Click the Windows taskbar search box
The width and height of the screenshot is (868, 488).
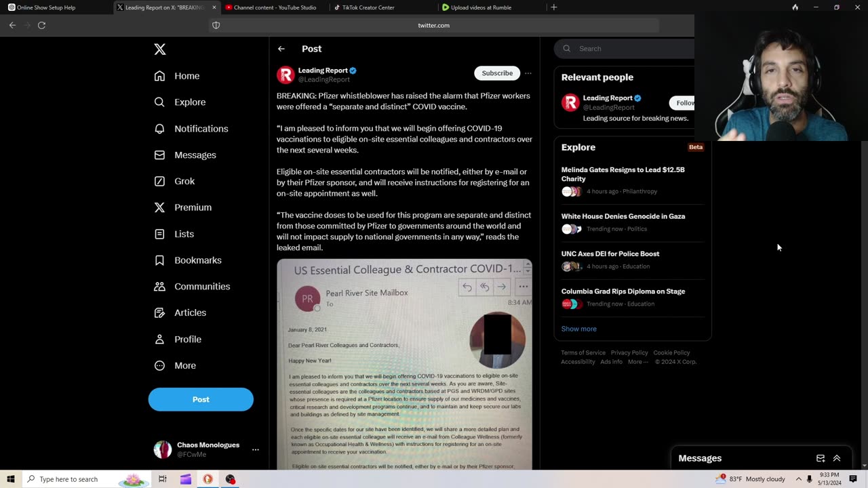[x=87, y=479]
